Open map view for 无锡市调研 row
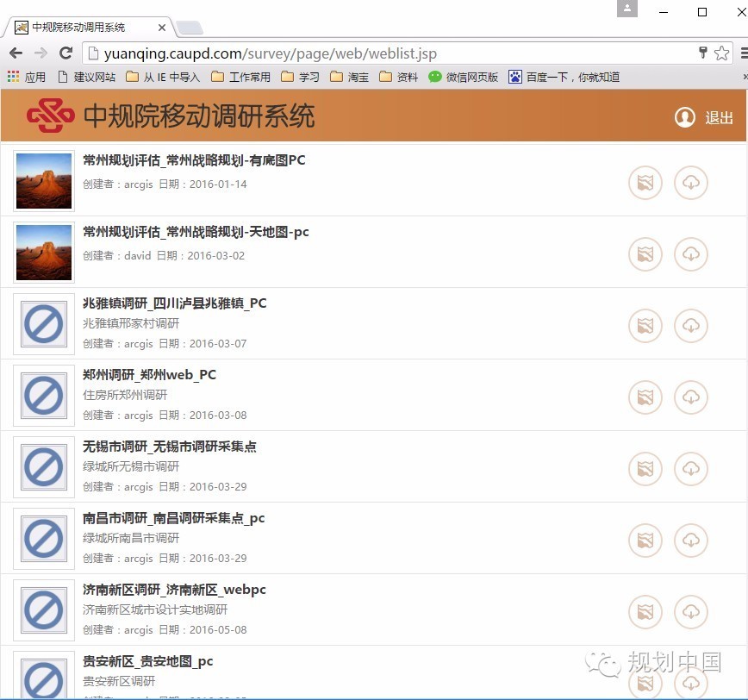748x700 pixels. click(645, 469)
